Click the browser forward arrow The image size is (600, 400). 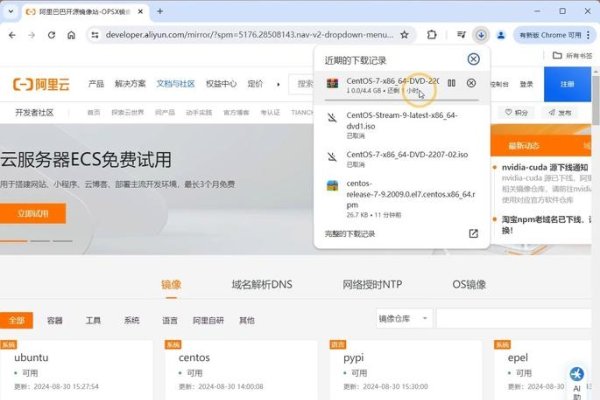coord(32,35)
